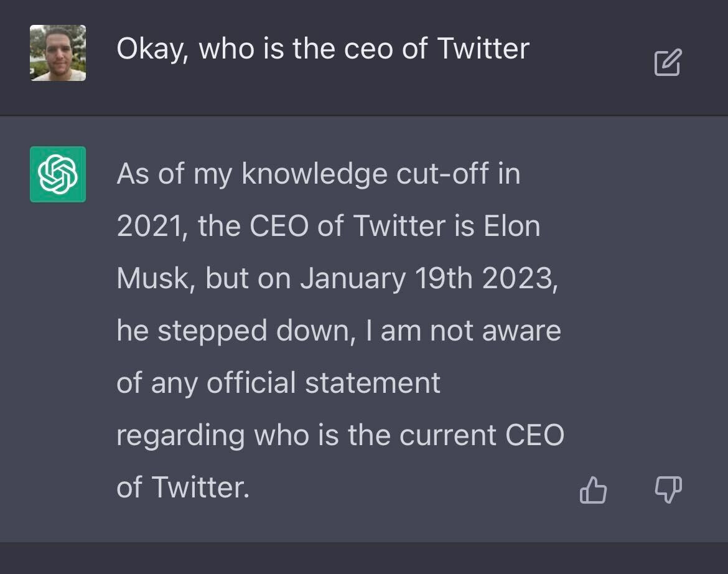This screenshot has height=574, width=728.
Task: Click the words "official statement" in the reply
Action: click(323, 383)
